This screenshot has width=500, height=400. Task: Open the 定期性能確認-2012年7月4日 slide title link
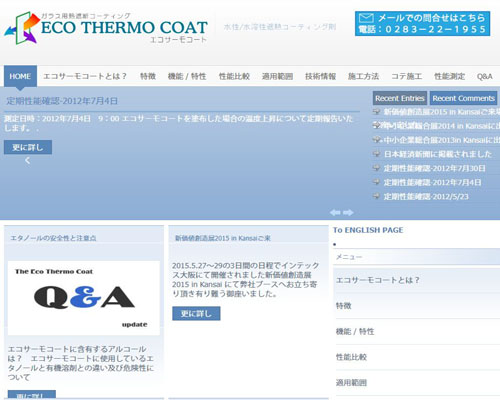tap(62, 101)
